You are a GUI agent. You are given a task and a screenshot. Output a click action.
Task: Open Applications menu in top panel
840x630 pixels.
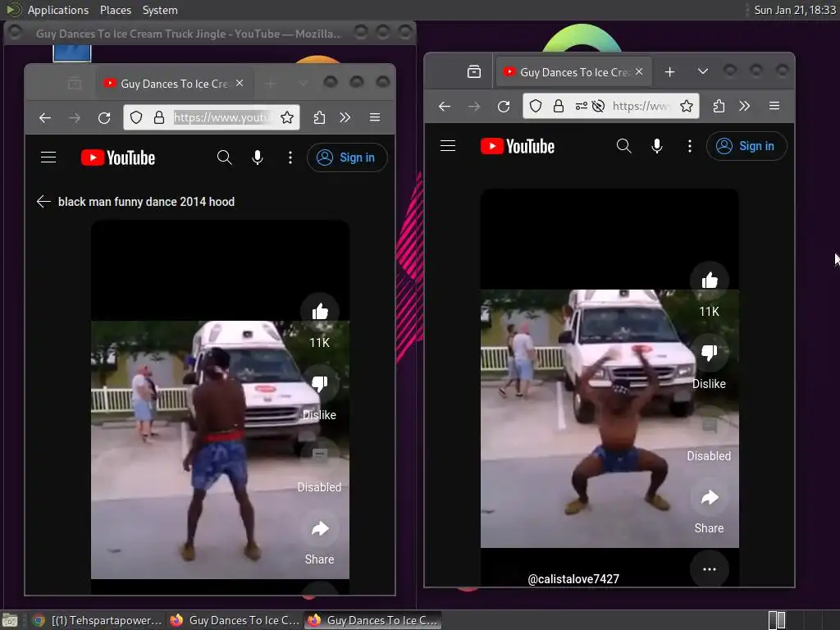[x=58, y=10]
